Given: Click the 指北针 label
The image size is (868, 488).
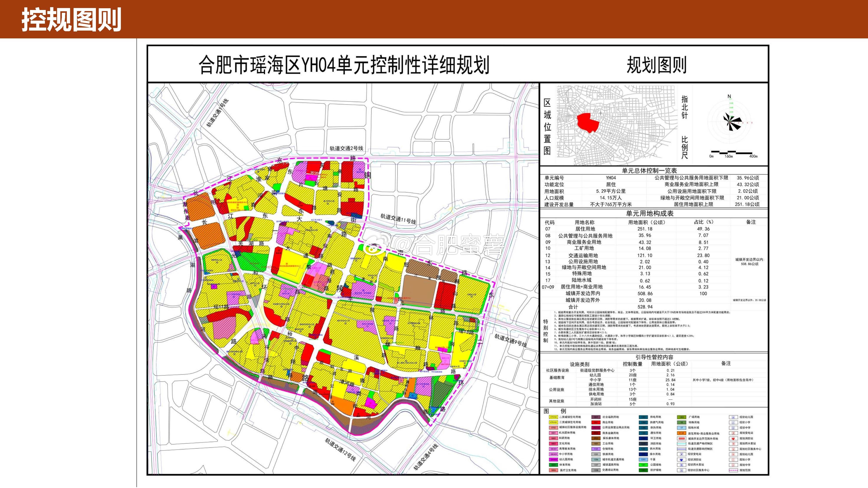Looking at the screenshot, I should (685, 107).
